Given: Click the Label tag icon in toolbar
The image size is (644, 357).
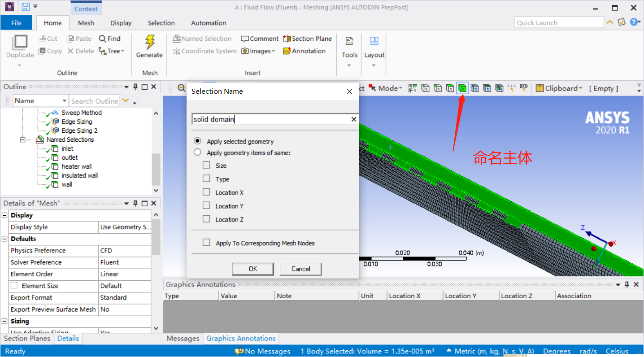Looking at the screenshot, I should (x=523, y=88).
